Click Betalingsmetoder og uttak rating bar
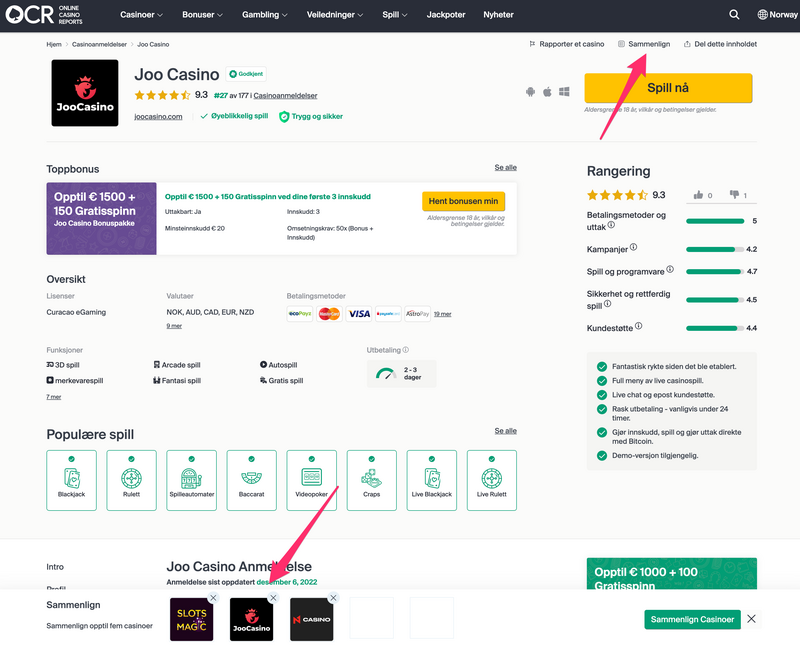800x647 pixels. pyautogui.click(x=715, y=221)
